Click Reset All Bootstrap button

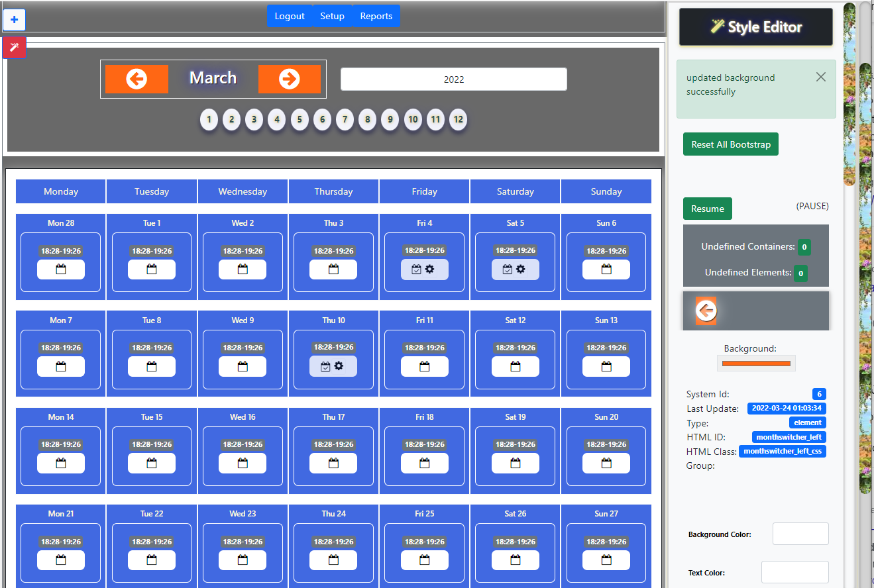click(x=731, y=144)
